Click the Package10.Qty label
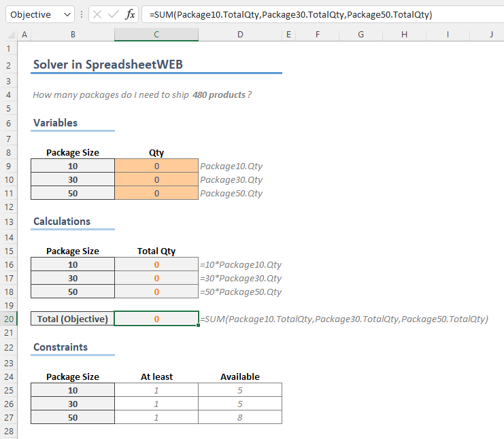 231,166
